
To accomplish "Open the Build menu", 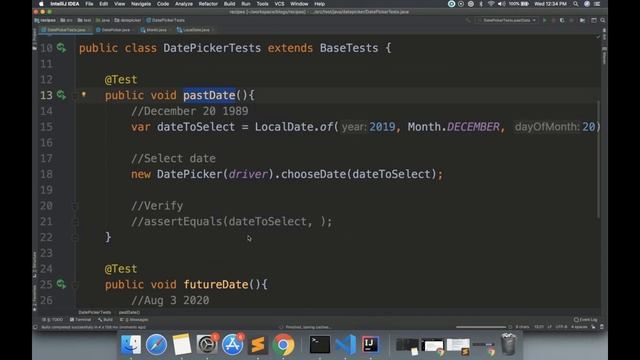I will [x=229, y=4].
